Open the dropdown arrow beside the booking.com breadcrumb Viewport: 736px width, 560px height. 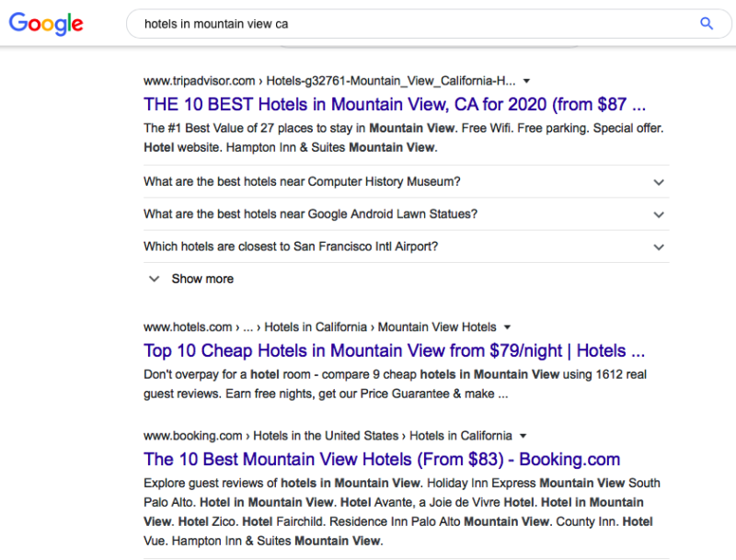523,436
